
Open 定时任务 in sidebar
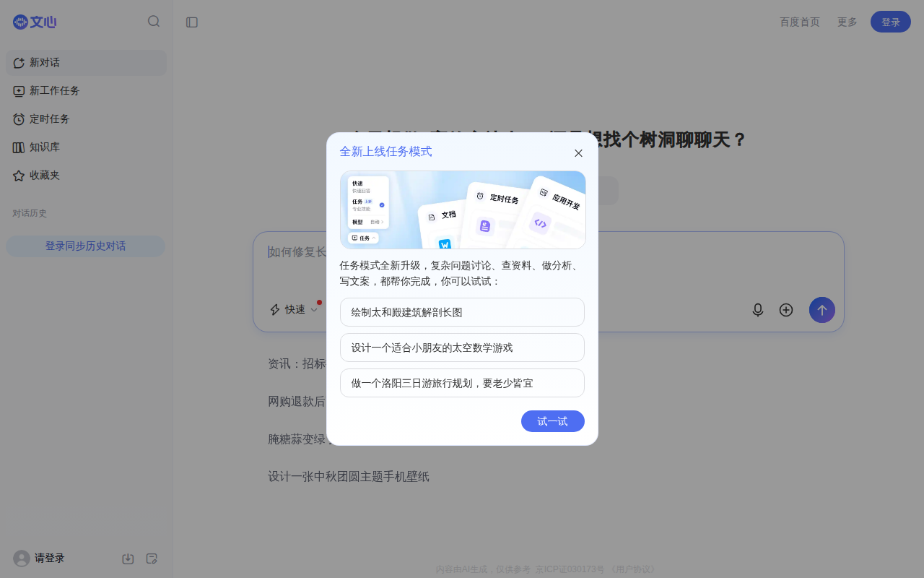pos(86,119)
